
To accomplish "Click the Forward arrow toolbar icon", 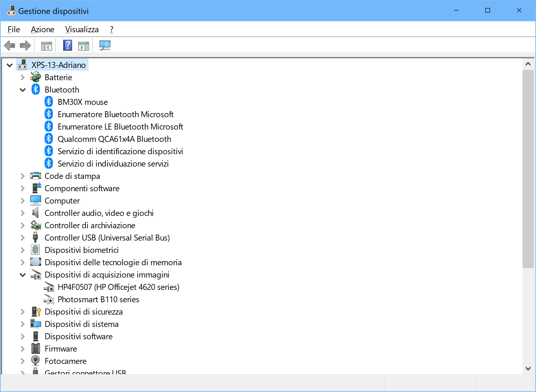I will (25, 45).
